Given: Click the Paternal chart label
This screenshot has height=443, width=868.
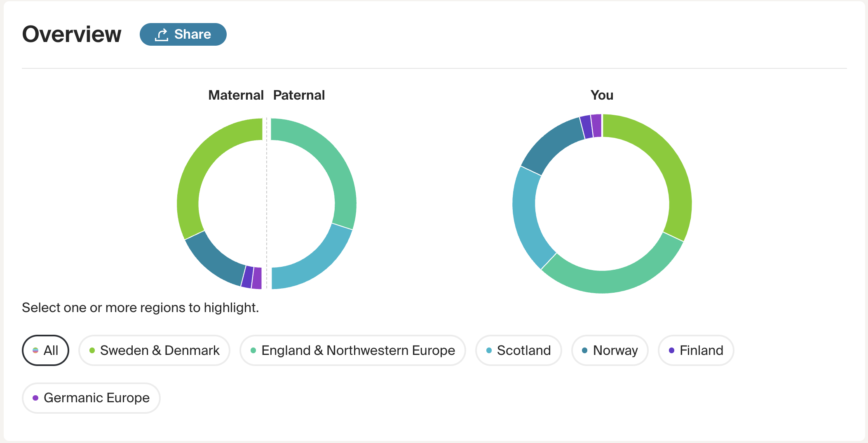Looking at the screenshot, I should [x=299, y=95].
